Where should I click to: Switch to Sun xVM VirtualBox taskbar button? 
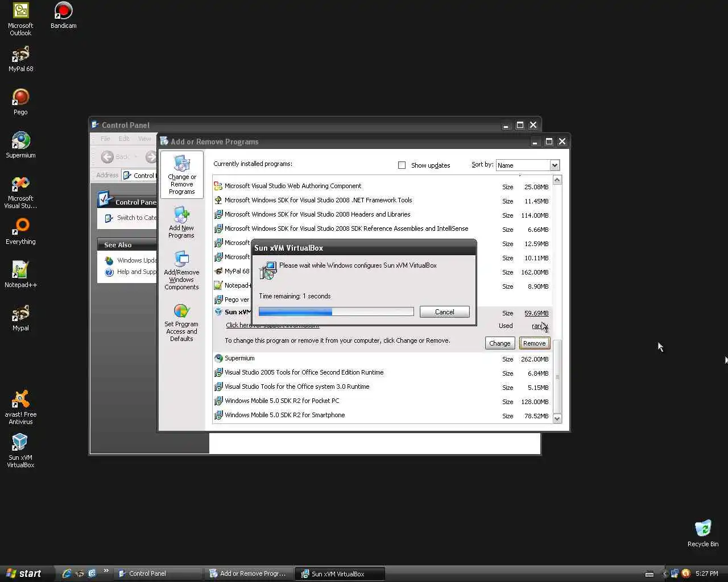click(x=340, y=573)
